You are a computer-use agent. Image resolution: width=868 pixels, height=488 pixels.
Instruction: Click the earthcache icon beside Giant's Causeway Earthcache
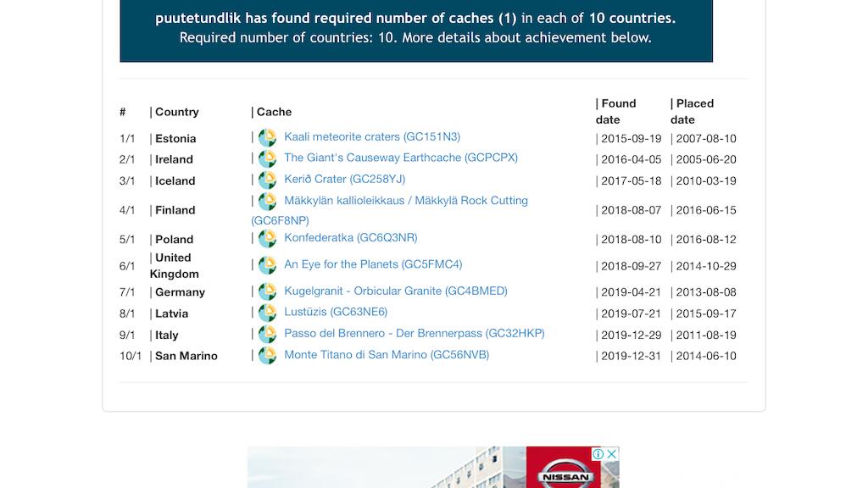click(x=267, y=158)
